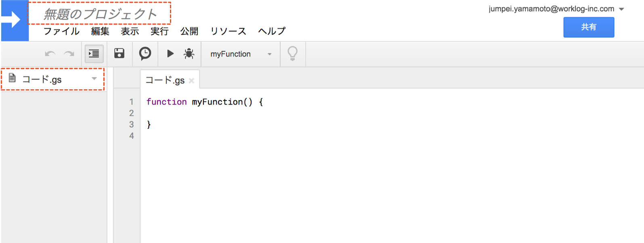This screenshot has height=243, width=644.
Task: Save the project with the floppy disk icon
Action: click(119, 53)
